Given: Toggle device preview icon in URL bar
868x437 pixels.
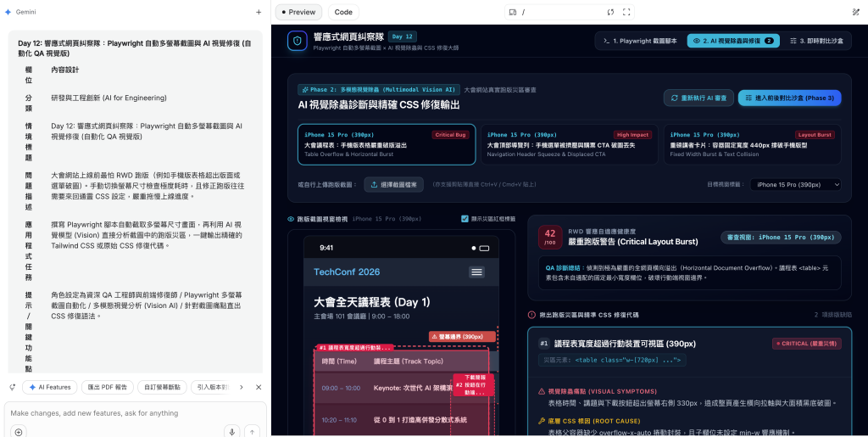Looking at the screenshot, I should 513,12.
